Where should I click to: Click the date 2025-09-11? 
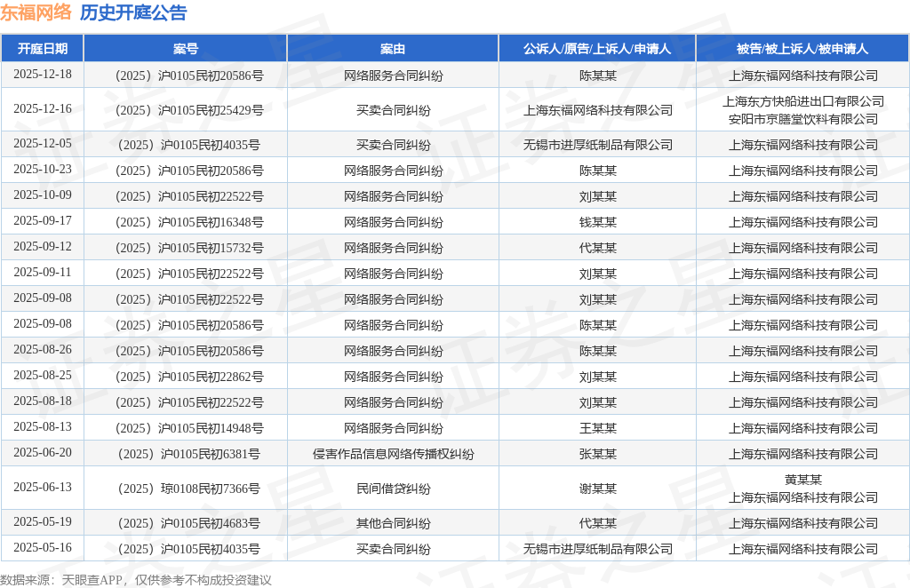coord(43,272)
